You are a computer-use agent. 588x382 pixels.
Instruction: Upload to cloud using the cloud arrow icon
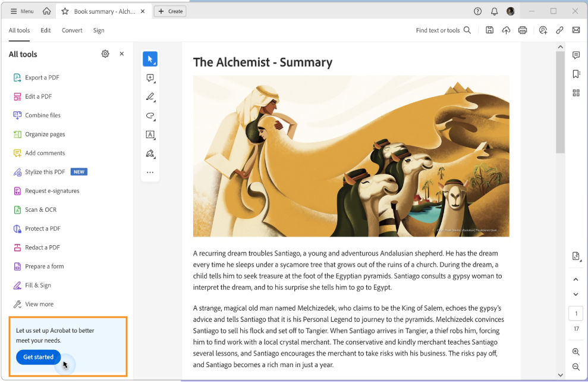506,30
